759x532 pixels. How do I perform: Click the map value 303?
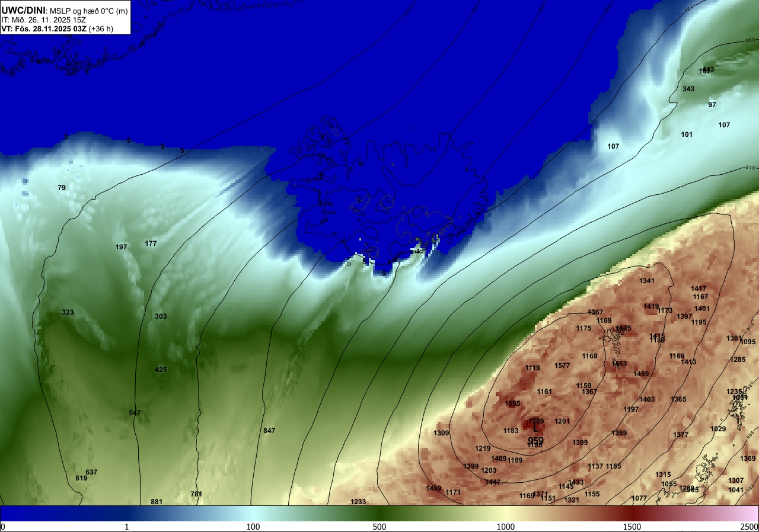(x=161, y=316)
